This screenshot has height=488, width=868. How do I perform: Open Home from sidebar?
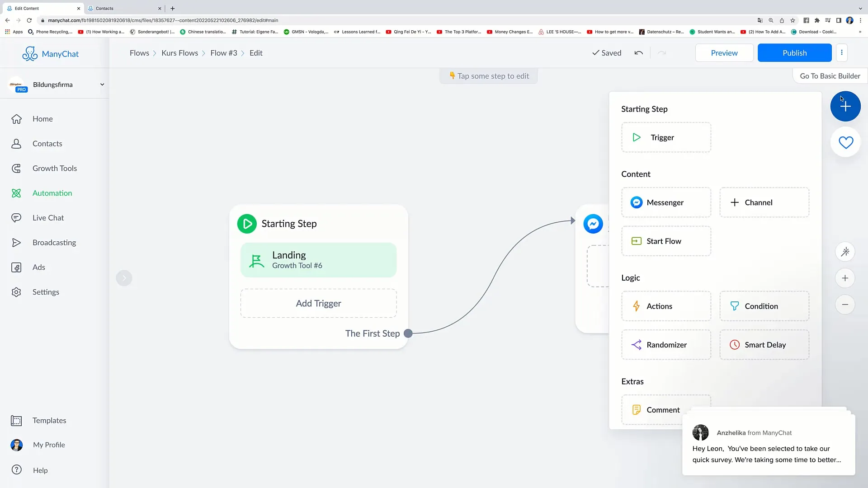42,119
